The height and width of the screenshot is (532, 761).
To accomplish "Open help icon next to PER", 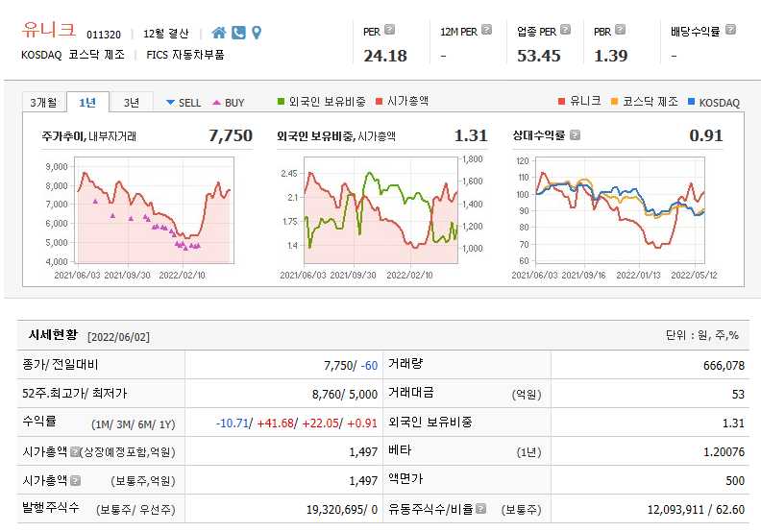I will [x=389, y=30].
